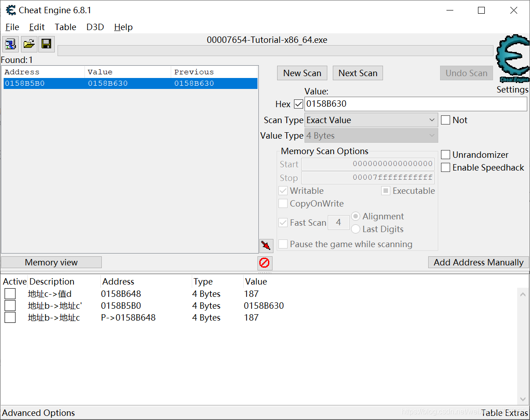The image size is (530, 420).
Task: Open cheat table folder icon
Action: coord(29,44)
